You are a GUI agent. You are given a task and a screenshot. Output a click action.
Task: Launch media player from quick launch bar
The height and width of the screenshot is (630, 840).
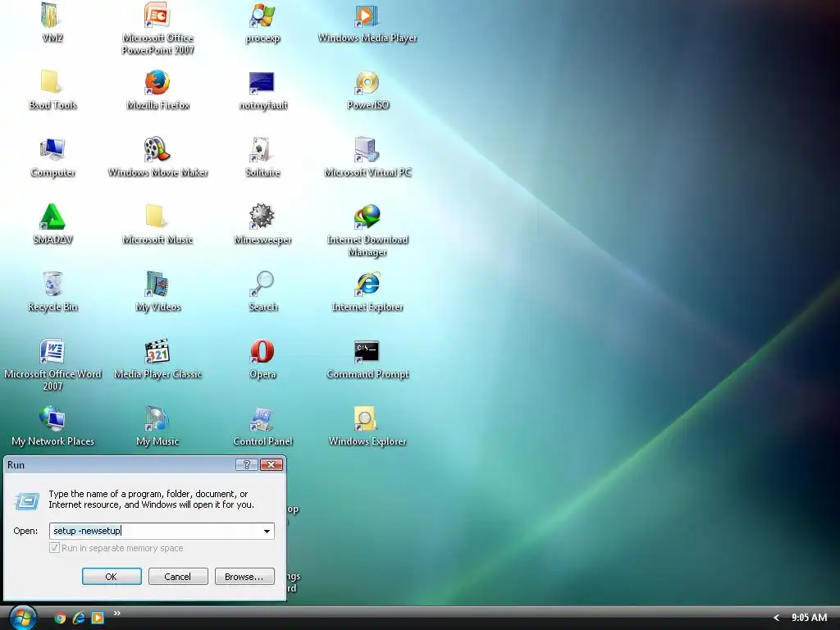(98, 619)
